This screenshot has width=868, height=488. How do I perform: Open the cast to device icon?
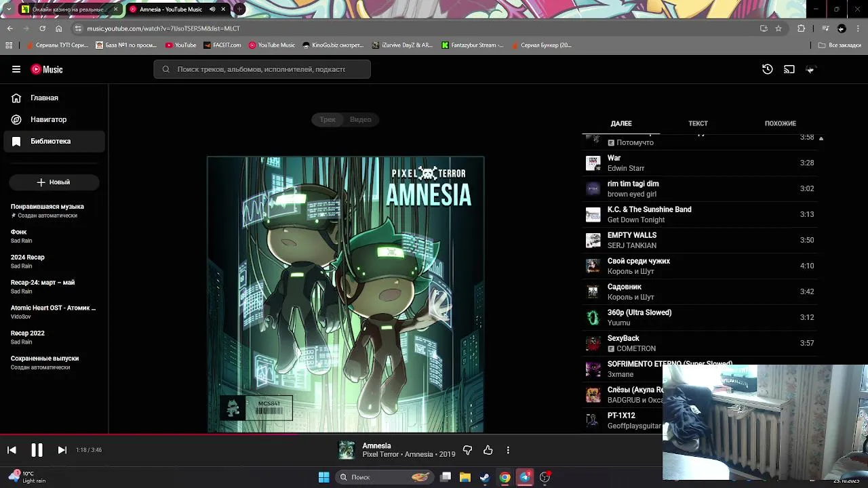(x=789, y=69)
